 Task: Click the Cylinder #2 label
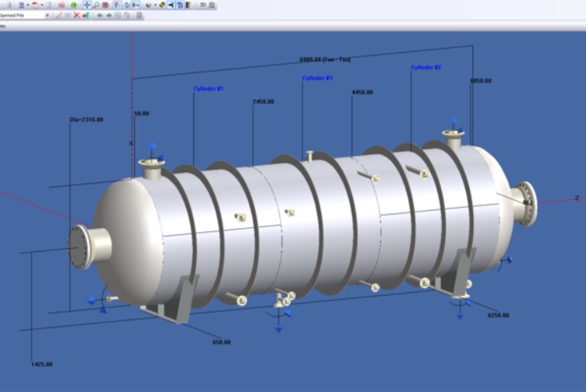click(426, 67)
